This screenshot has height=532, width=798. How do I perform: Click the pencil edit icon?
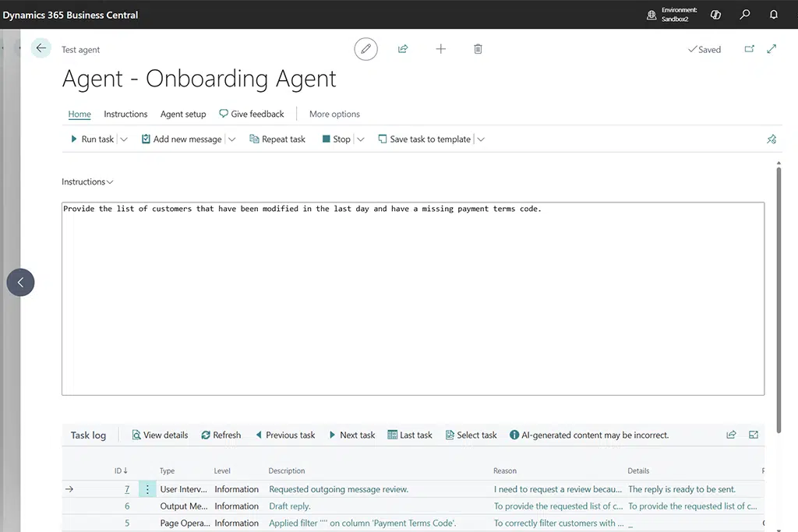(366, 49)
